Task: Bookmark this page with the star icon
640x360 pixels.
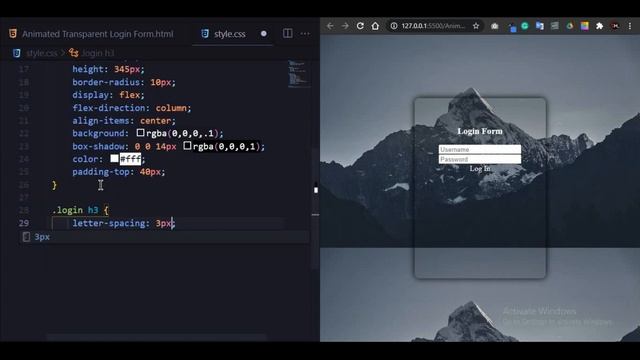Action: coord(476,26)
